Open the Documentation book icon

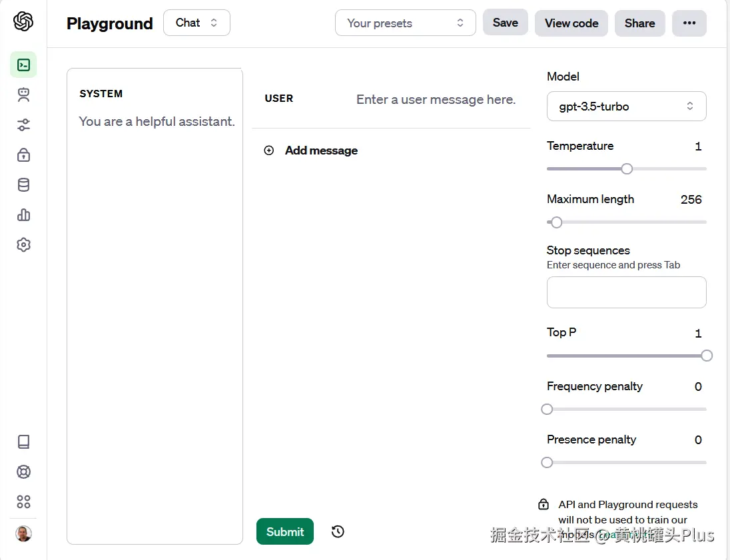tap(23, 441)
